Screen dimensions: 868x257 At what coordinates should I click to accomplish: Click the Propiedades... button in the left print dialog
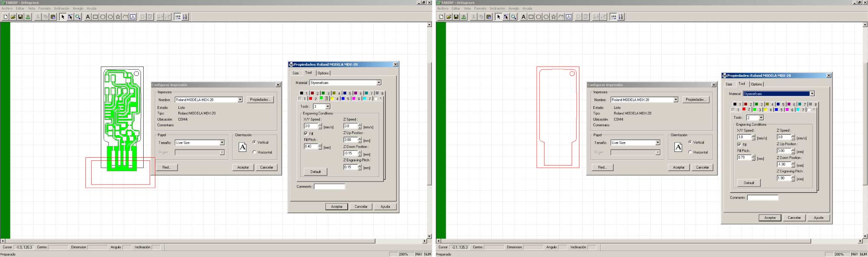(x=260, y=100)
